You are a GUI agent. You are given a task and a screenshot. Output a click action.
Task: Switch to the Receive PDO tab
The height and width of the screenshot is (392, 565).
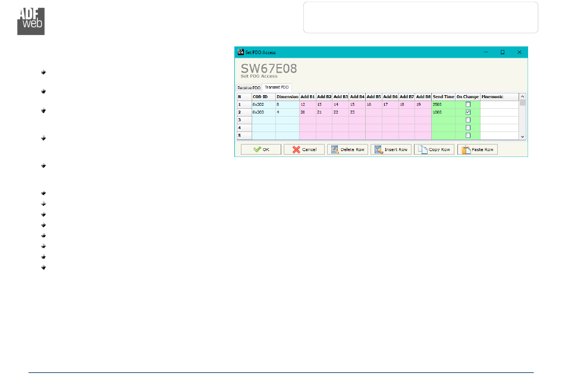pyautogui.click(x=249, y=87)
